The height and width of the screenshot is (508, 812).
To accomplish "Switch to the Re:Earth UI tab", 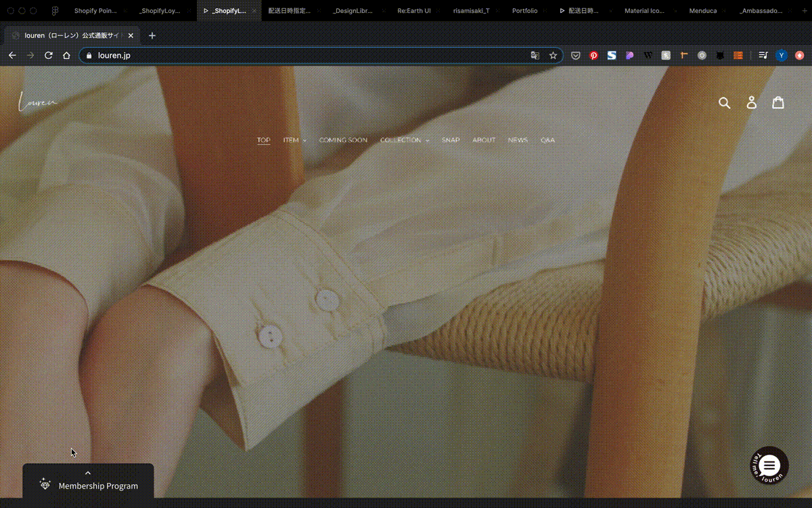I will (413, 11).
